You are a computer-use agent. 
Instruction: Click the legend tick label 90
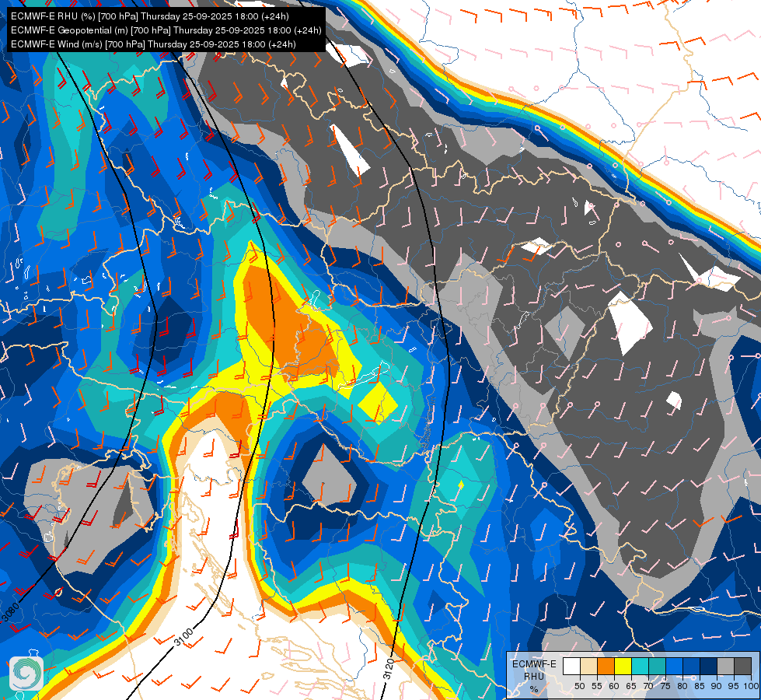pos(717,687)
